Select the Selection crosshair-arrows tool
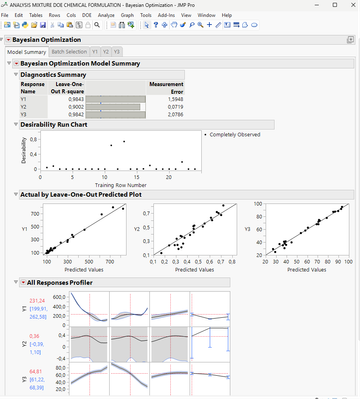Viewport: 360px width, 399px height. [x=164, y=25]
